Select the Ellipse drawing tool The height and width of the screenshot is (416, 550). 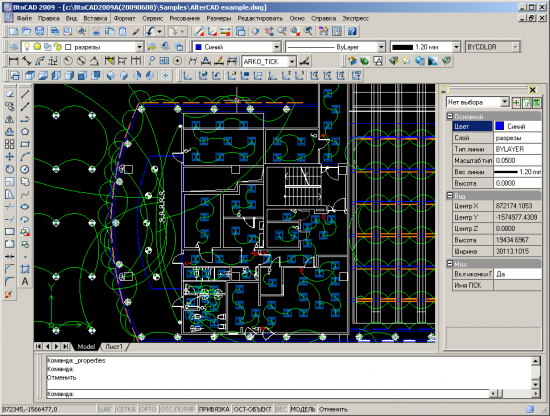point(25,207)
